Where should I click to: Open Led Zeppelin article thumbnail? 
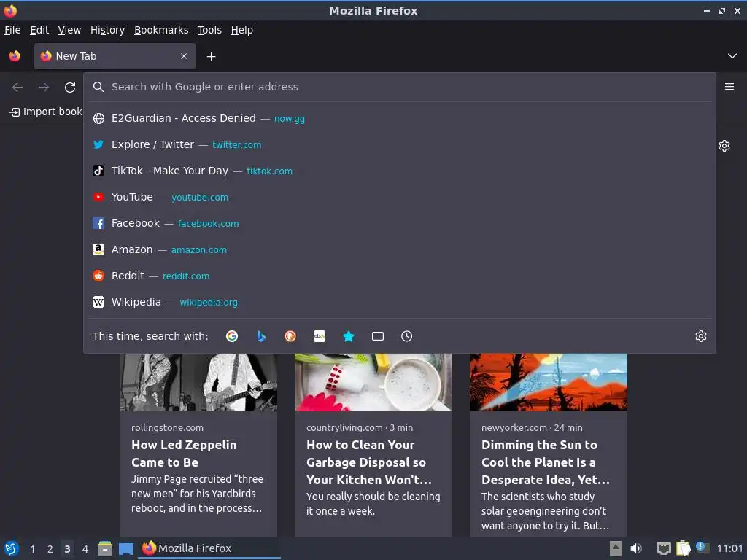click(198, 382)
